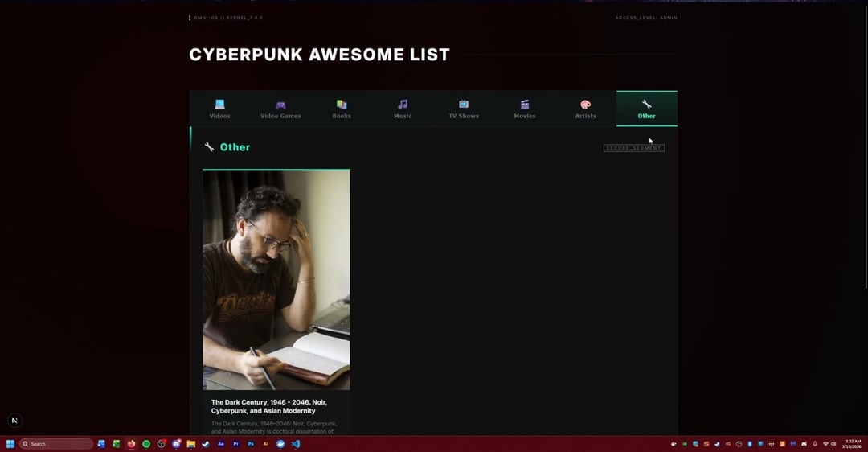Launch Steam from the taskbar

coord(206,444)
